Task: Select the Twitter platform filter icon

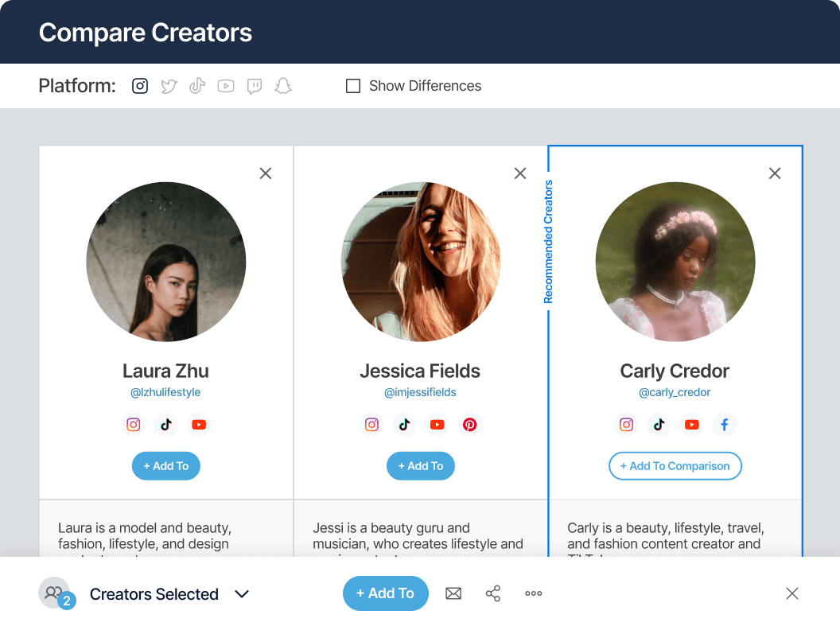Action: (168, 86)
